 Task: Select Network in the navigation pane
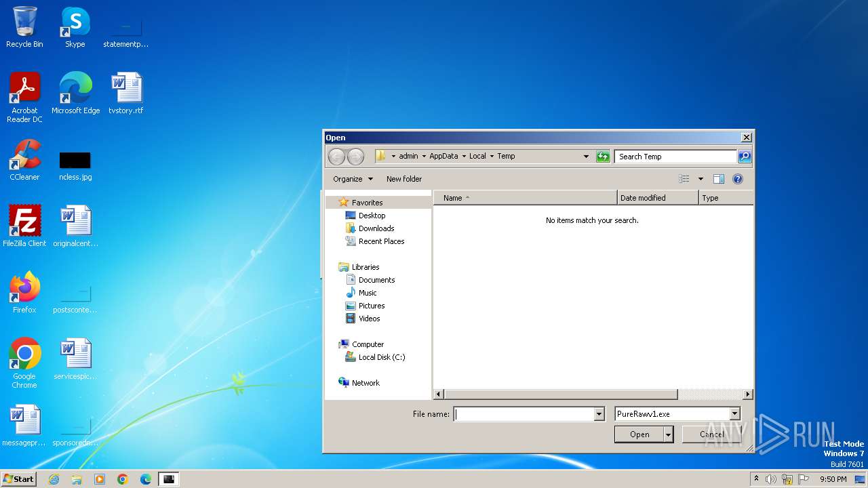[x=366, y=383]
